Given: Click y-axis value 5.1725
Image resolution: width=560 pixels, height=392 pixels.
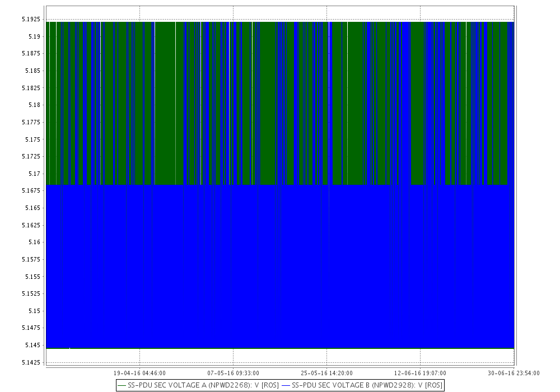Looking at the screenshot, I should point(31,156).
